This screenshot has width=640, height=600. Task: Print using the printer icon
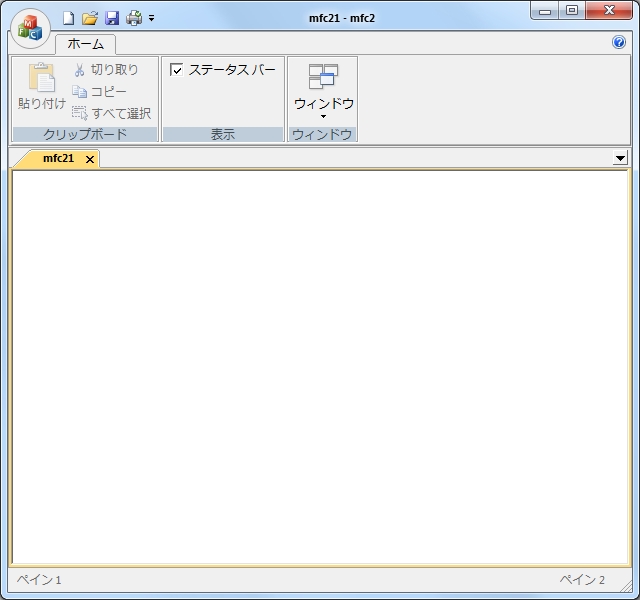(x=134, y=18)
